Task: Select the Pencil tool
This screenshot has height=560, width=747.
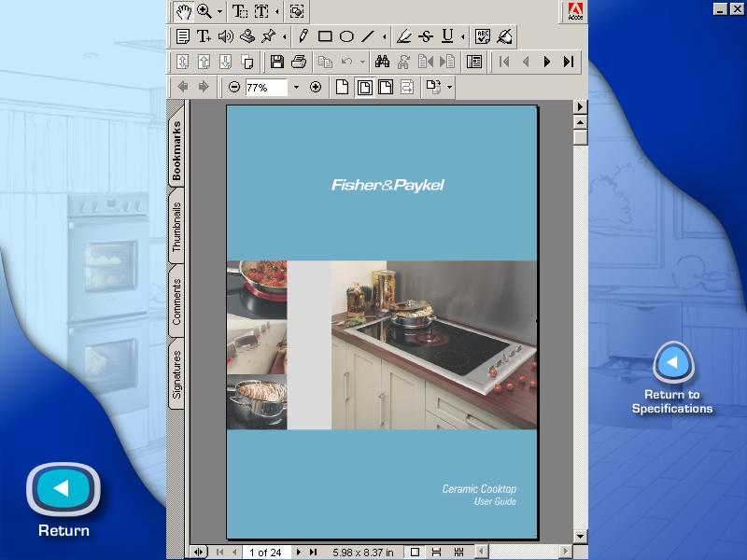Action: tap(303, 36)
